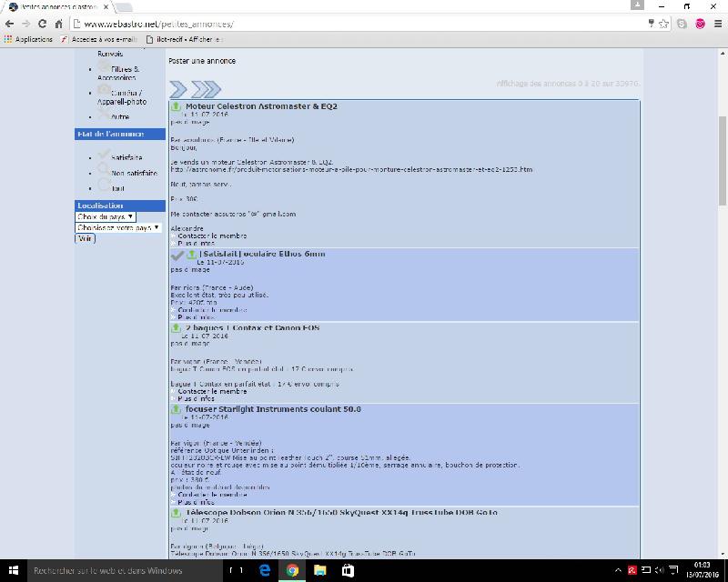Select the Filtres & Accessoires category
Image resolution: width=728 pixels, height=582 pixels.
119,72
